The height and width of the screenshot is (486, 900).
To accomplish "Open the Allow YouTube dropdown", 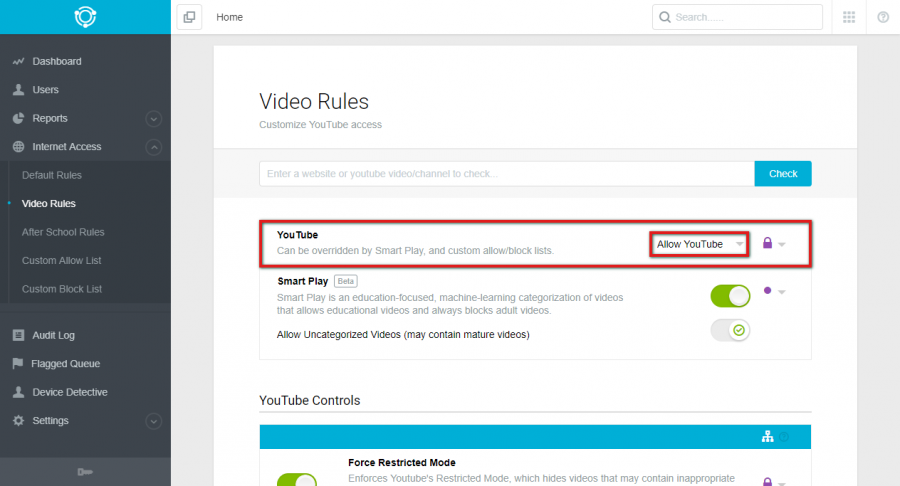I will tap(699, 244).
